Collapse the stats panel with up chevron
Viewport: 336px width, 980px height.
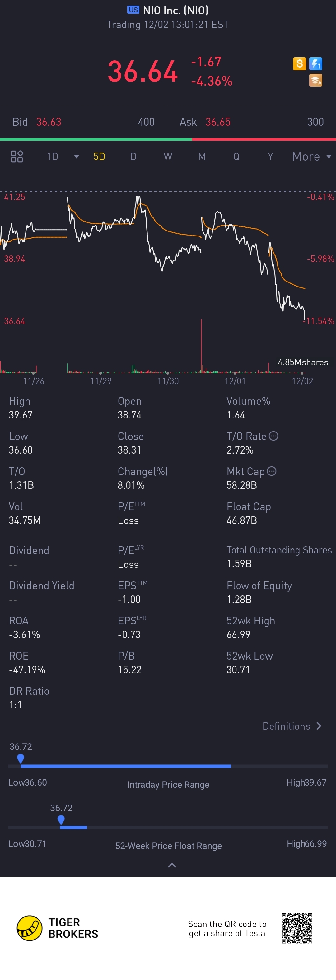tap(172, 865)
